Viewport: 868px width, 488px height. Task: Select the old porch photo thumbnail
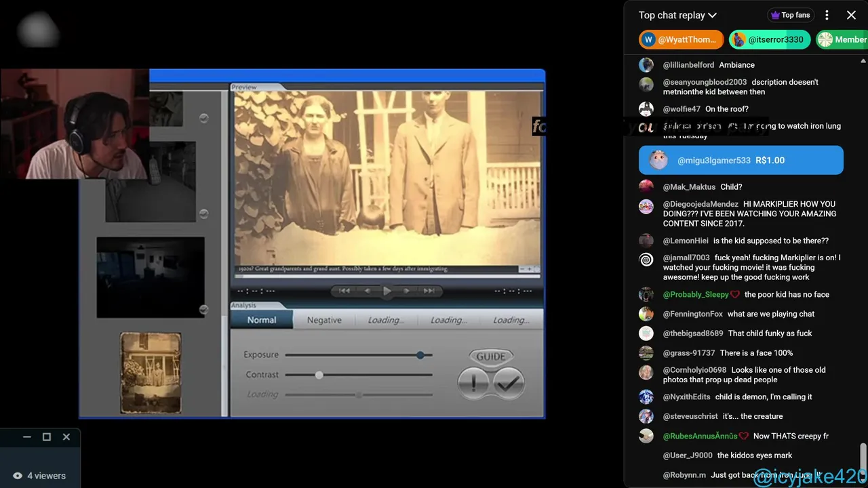tap(151, 373)
